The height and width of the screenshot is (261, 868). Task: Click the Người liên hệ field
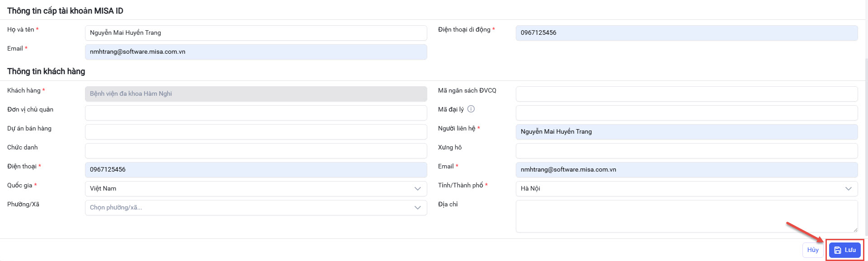(686, 132)
